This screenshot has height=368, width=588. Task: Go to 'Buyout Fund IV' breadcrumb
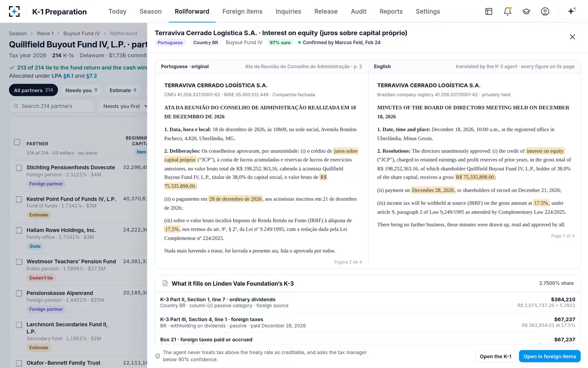click(82, 34)
